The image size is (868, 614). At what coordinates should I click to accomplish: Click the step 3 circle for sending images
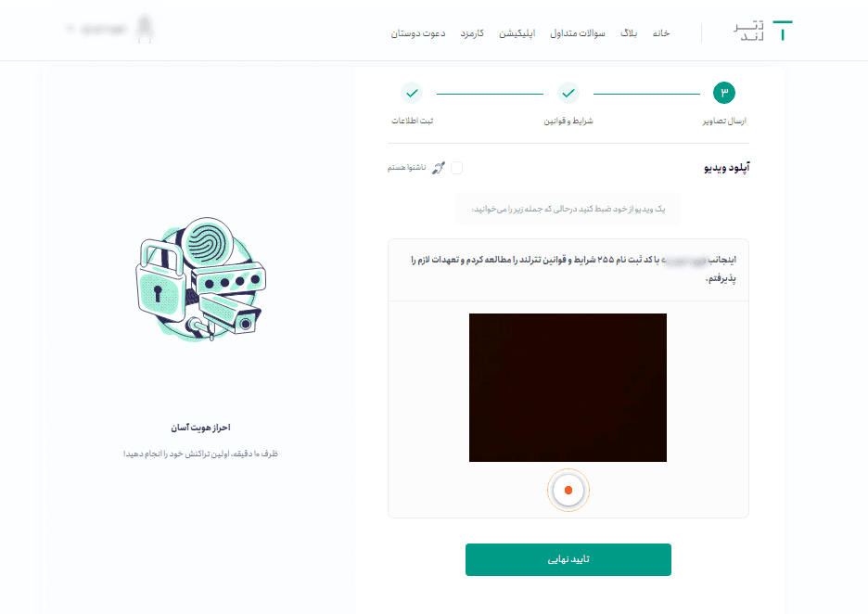(723, 93)
